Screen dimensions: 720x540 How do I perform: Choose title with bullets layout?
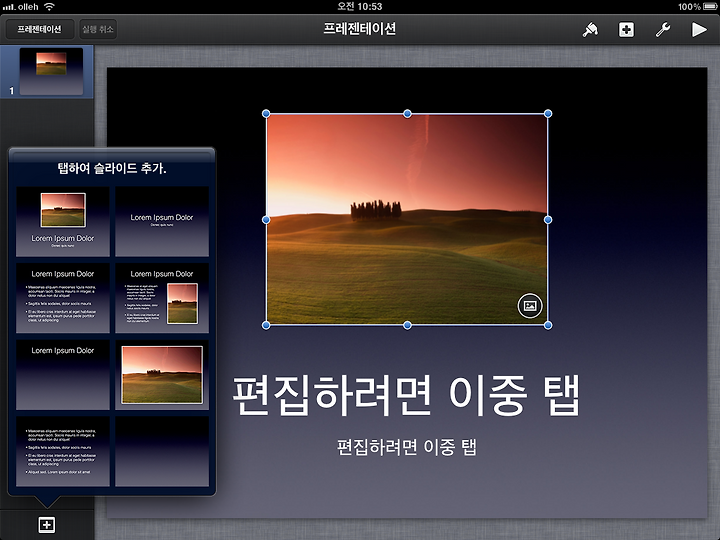(x=63, y=298)
